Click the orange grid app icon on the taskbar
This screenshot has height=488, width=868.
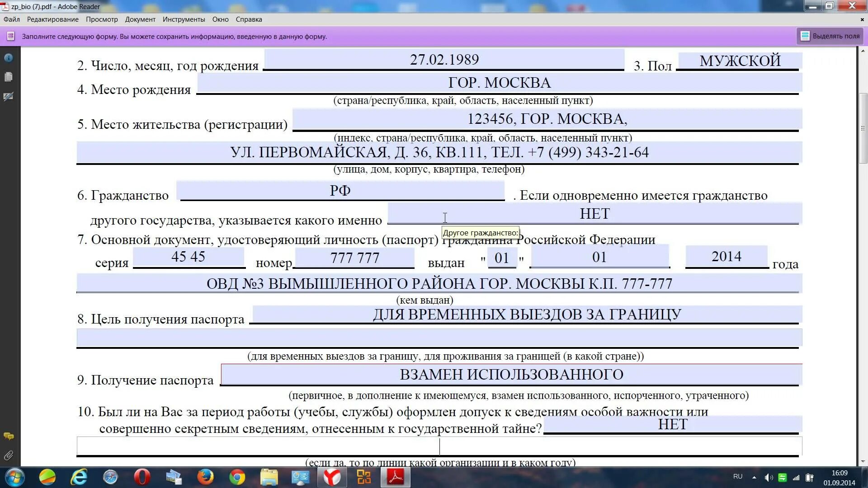(364, 477)
